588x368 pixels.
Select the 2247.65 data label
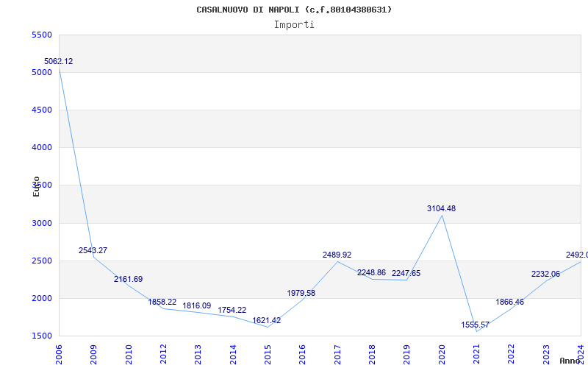coord(406,273)
